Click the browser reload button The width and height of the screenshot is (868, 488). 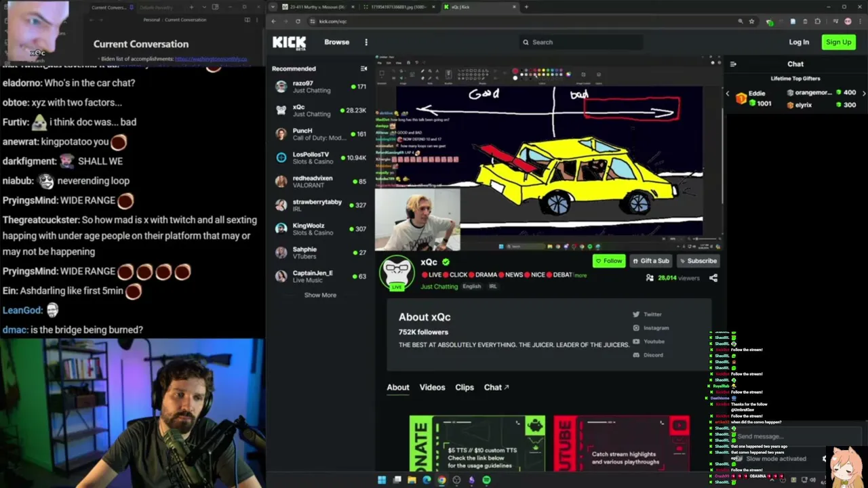point(298,21)
